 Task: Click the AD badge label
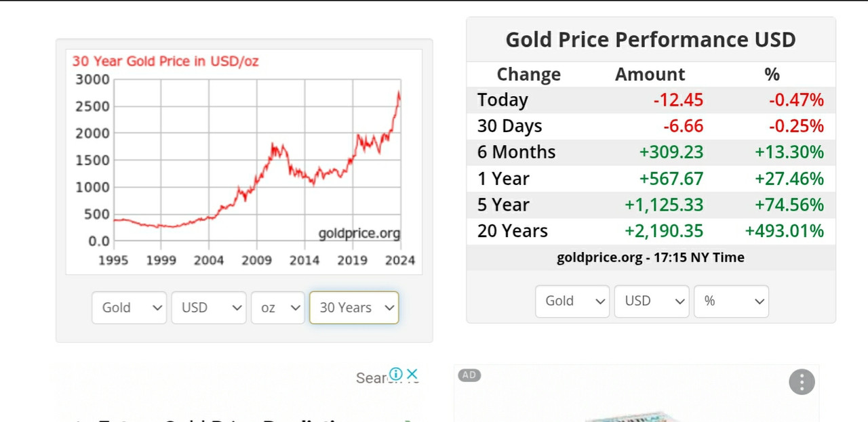point(469,375)
